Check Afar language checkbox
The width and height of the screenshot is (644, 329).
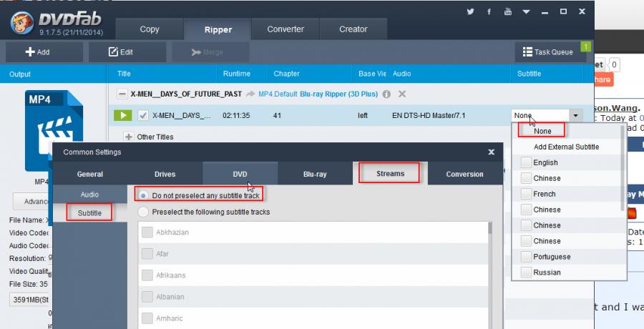point(147,254)
